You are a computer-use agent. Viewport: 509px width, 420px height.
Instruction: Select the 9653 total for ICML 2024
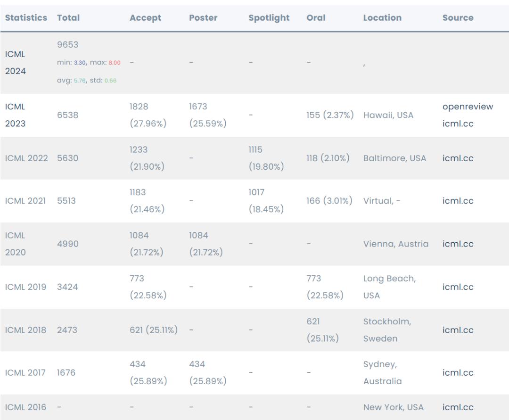click(x=67, y=44)
